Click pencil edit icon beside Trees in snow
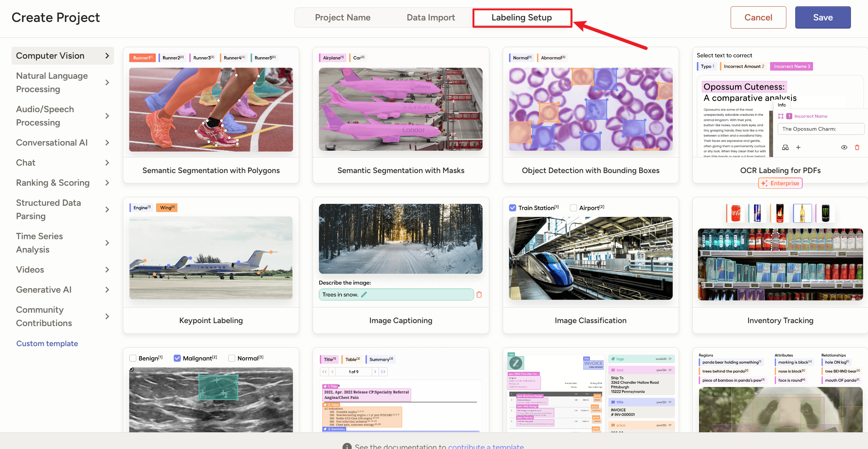868x449 pixels. (364, 295)
